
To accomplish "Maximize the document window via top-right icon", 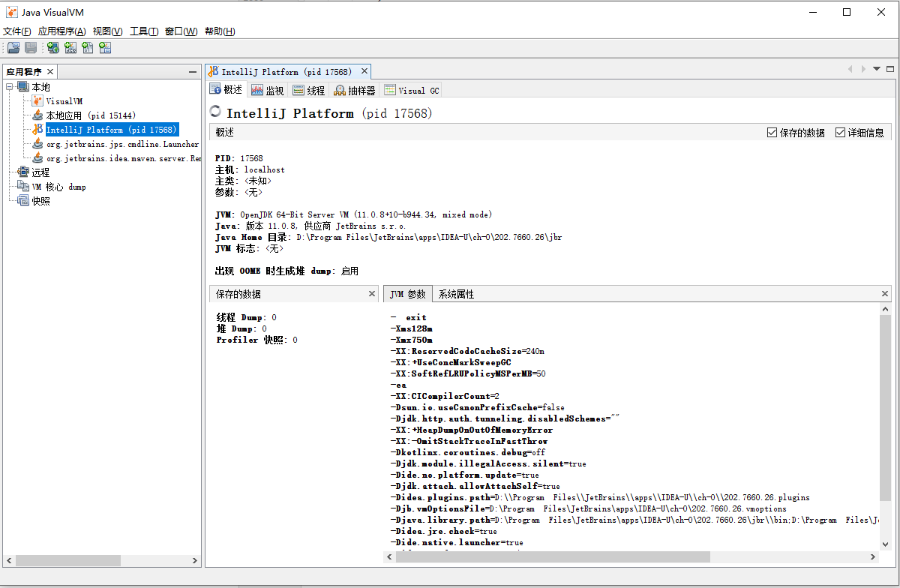I will coord(890,69).
